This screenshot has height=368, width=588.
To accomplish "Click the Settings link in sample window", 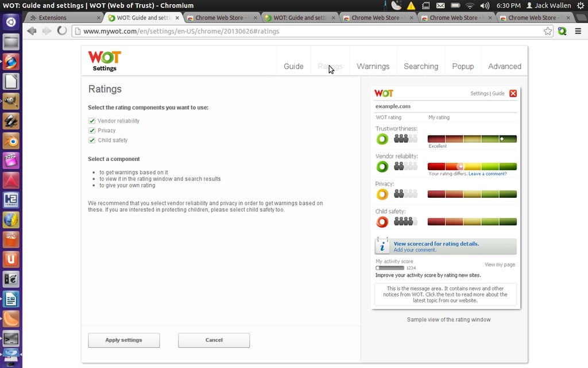I will (x=479, y=94).
